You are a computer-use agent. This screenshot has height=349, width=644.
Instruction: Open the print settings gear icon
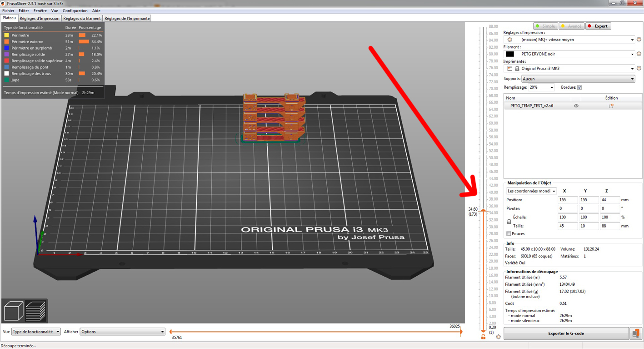pyautogui.click(x=639, y=39)
